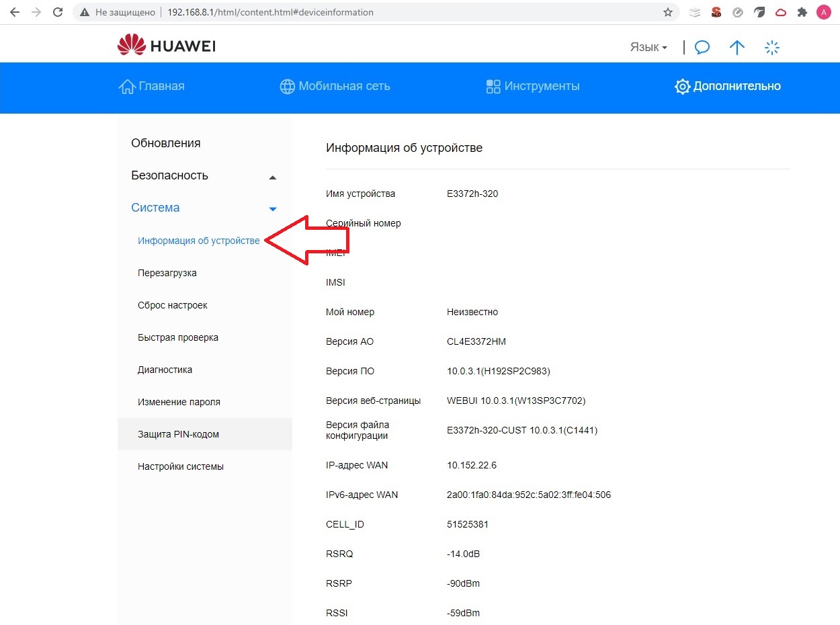Click the Система sidebar heading
The height and width of the screenshot is (625, 840).
coord(155,208)
